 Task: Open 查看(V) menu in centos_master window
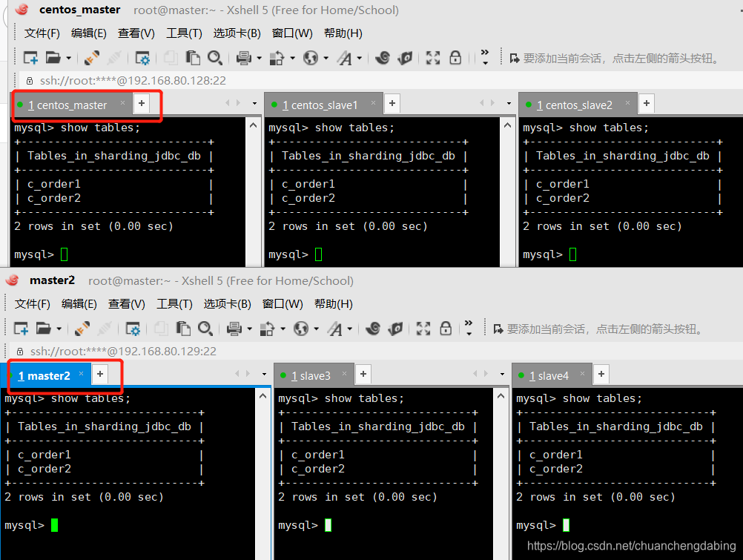pos(136,33)
